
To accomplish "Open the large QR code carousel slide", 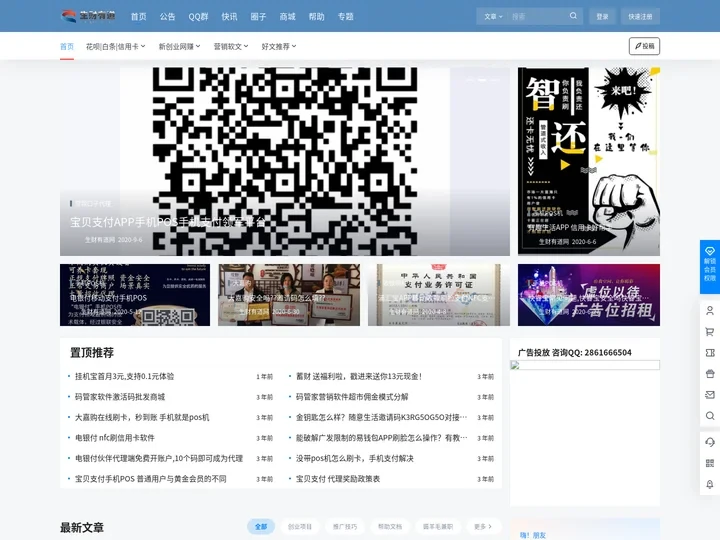I will tap(285, 161).
